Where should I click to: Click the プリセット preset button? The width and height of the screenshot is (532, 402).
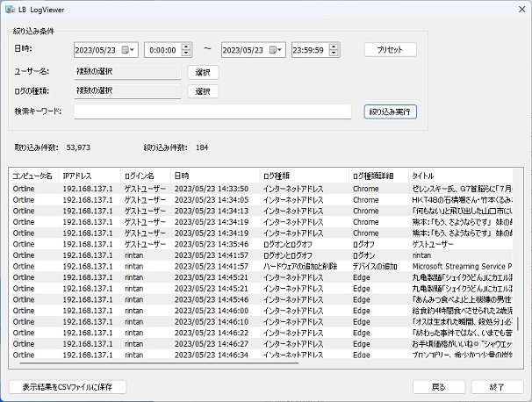[390, 50]
